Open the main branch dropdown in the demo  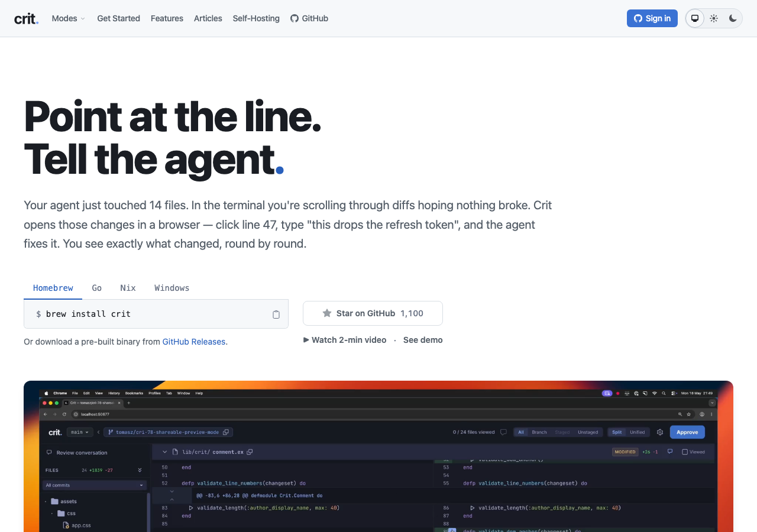pos(80,432)
